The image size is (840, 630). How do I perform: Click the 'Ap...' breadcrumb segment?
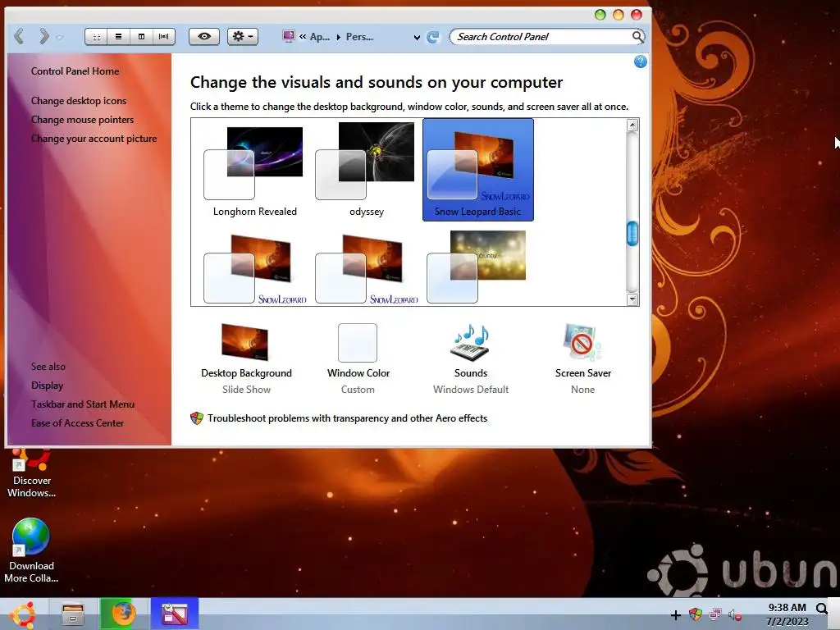(x=320, y=37)
